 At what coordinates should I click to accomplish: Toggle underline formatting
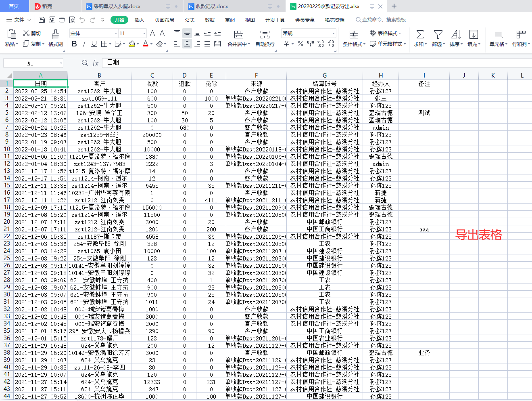pyautogui.click(x=94, y=44)
